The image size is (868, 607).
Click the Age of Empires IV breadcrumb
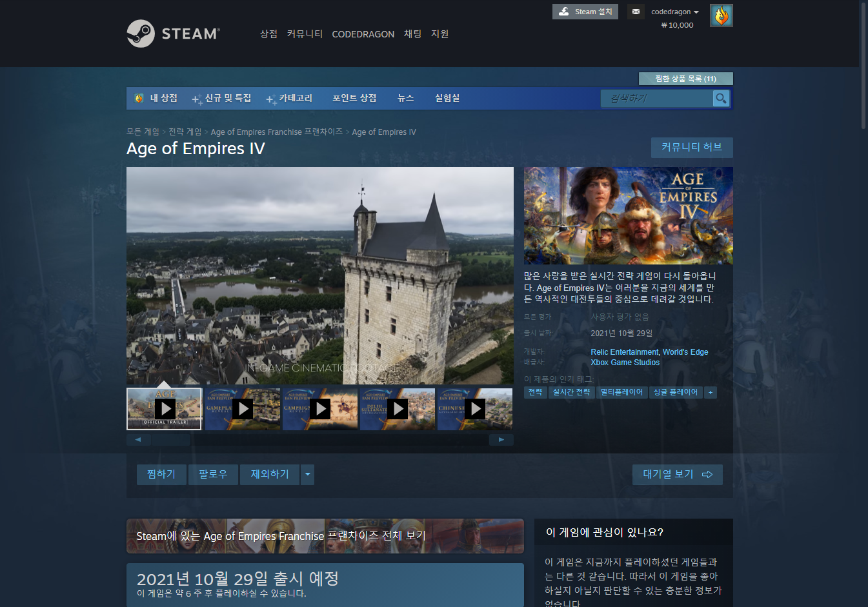pyautogui.click(x=384, y=132)
